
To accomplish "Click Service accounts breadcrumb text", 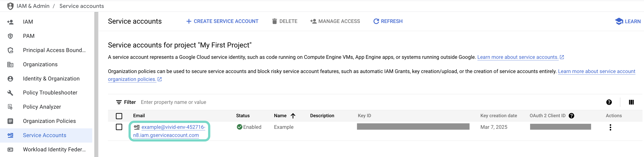I will pyautogui.click(x=82, y=6).
